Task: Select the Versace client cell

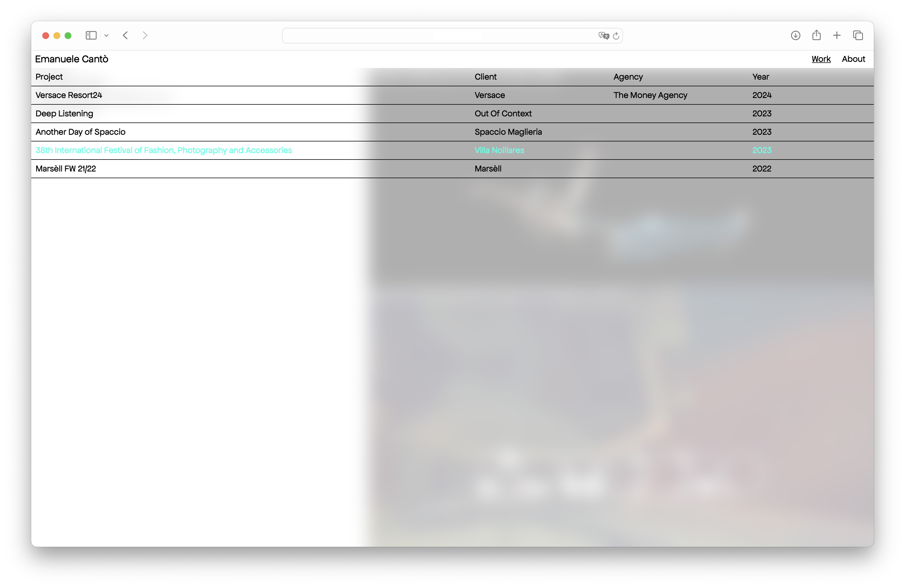Action: click(x=489, y=95)
